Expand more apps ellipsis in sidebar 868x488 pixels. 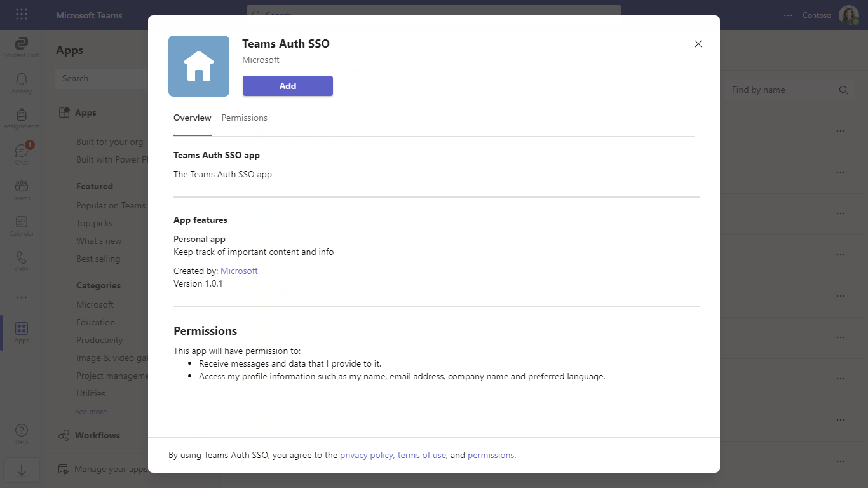(22, 297)
